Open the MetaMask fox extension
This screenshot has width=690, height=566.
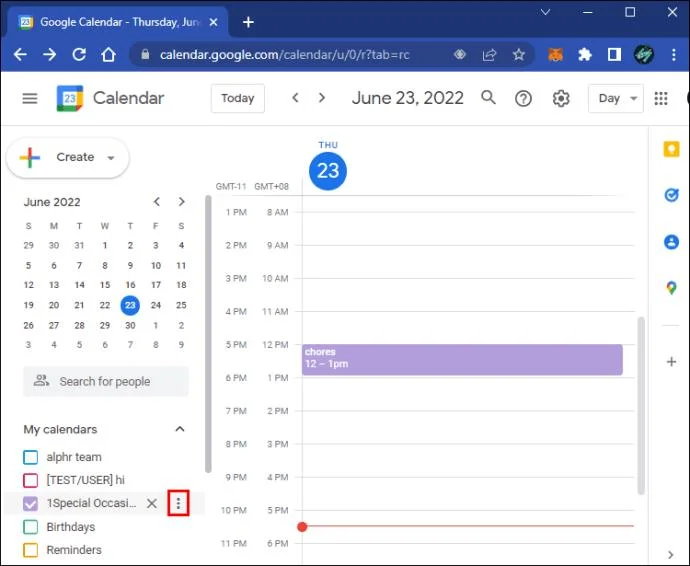[555, 55]
